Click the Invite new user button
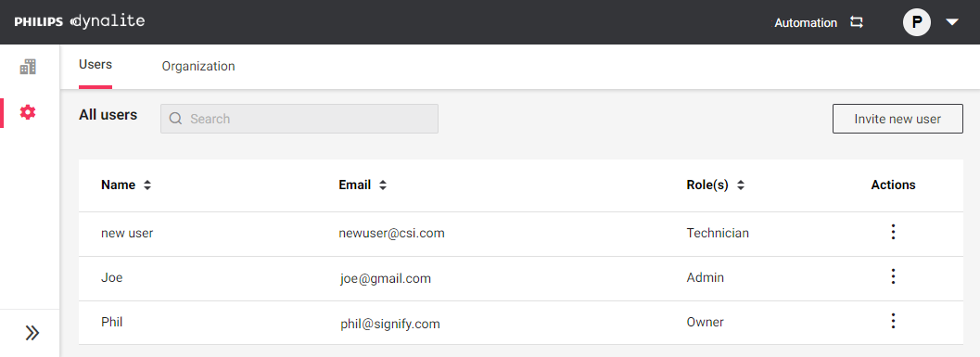 [x=897, y=119]
